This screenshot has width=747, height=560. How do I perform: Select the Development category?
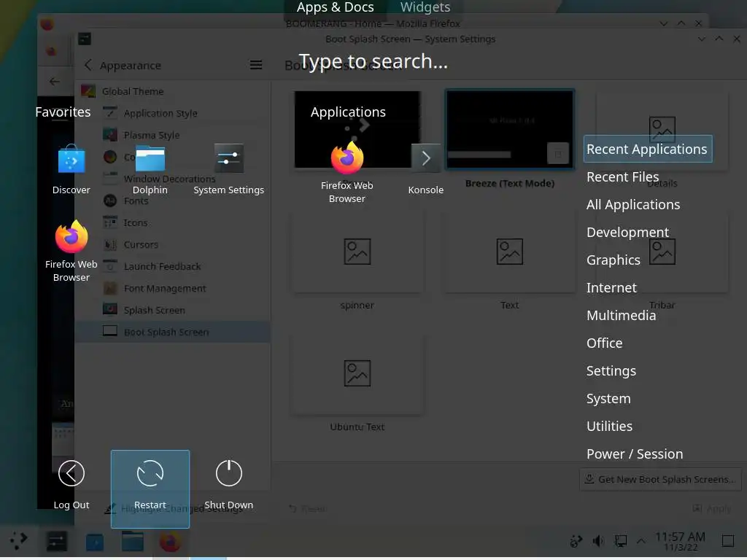627,232
